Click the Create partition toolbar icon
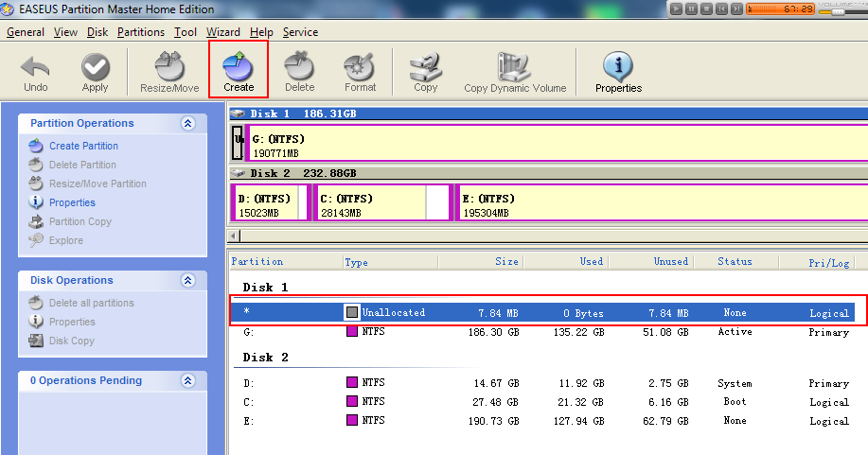 pyautogui.click(x=239, y=71)
